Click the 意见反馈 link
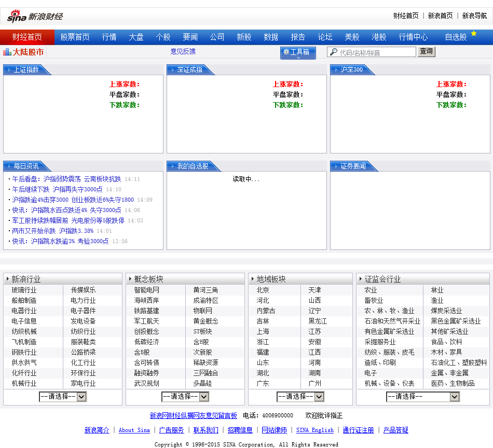 [x=183, y=51]
